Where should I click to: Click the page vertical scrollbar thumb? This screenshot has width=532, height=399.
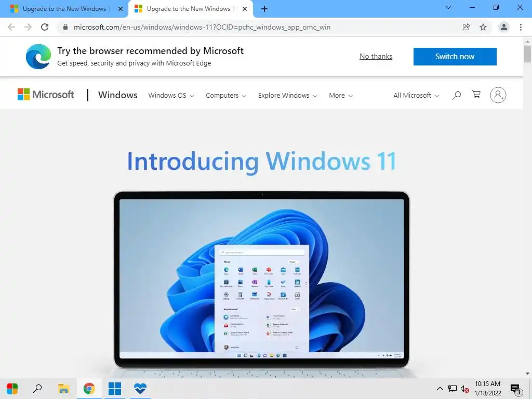(x=527, y=54)
